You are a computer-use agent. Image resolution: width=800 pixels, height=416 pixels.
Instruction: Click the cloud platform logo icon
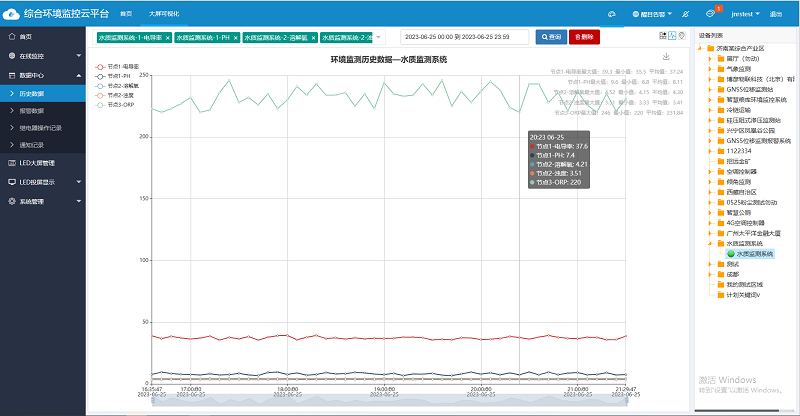pyautogui.click(x=11, y=14)
